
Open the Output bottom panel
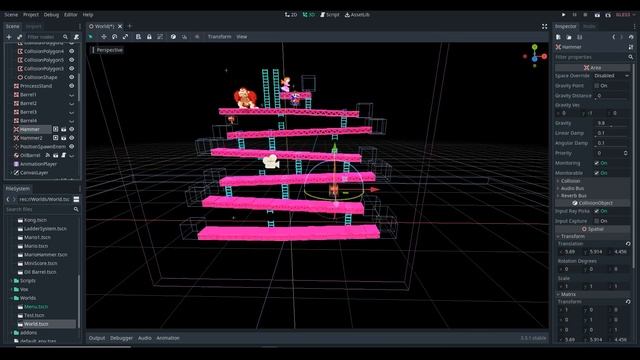point(97,338)
